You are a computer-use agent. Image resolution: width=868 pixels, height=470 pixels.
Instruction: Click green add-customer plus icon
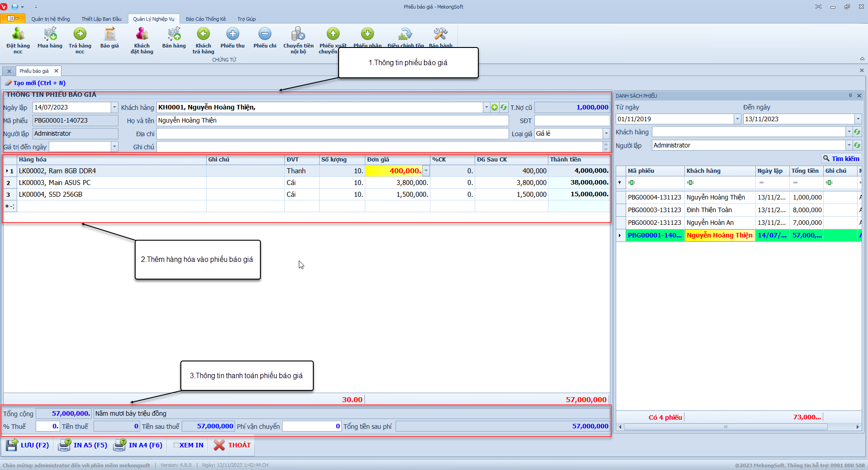[495, 107]
